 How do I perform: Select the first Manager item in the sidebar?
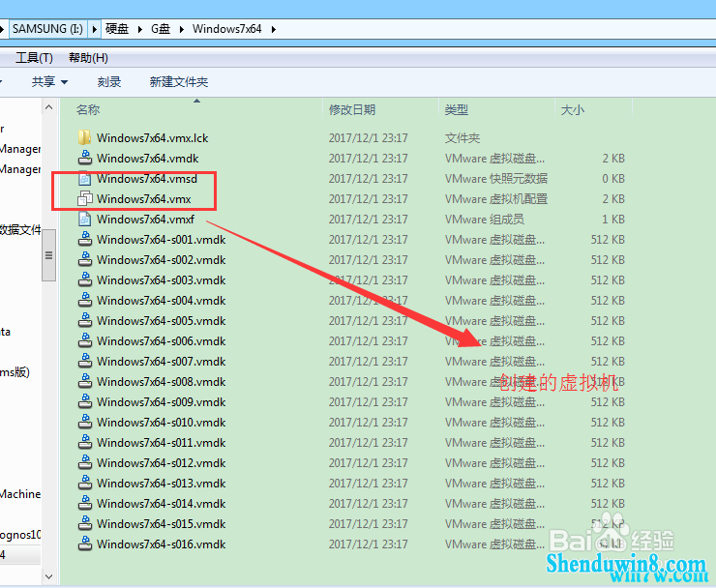point(20,149)
